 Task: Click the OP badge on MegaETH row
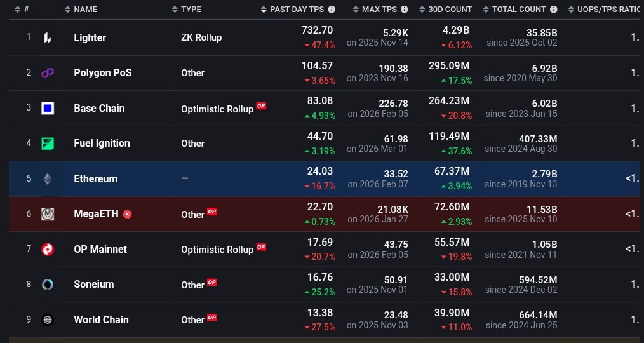212,212
